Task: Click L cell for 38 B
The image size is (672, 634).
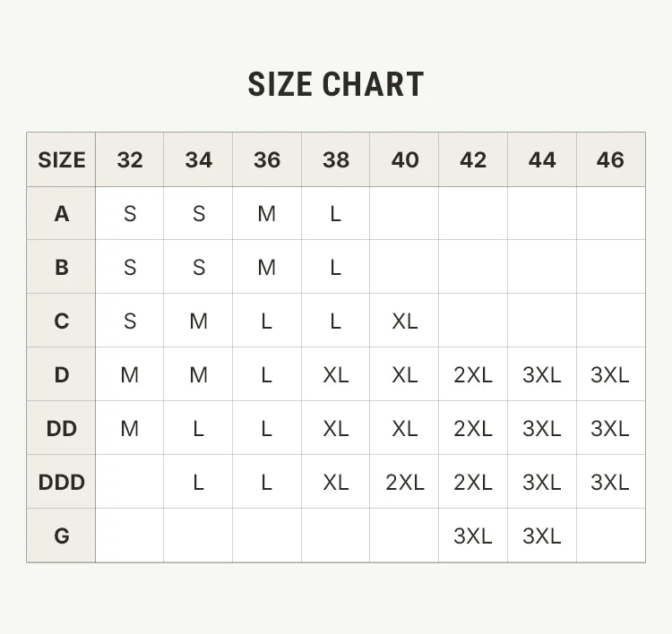Action: pyautogui.click(x=336, y=268)
